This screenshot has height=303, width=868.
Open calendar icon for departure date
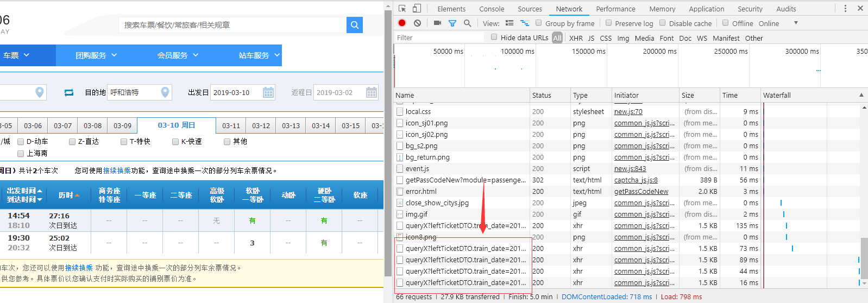pos(268,92)
